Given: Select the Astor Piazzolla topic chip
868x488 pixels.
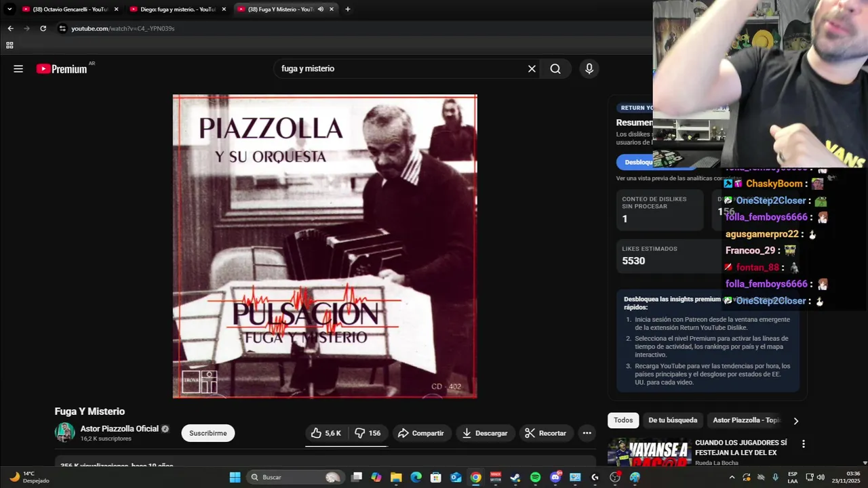Looking at the screenshot, I should click(747, 420).
